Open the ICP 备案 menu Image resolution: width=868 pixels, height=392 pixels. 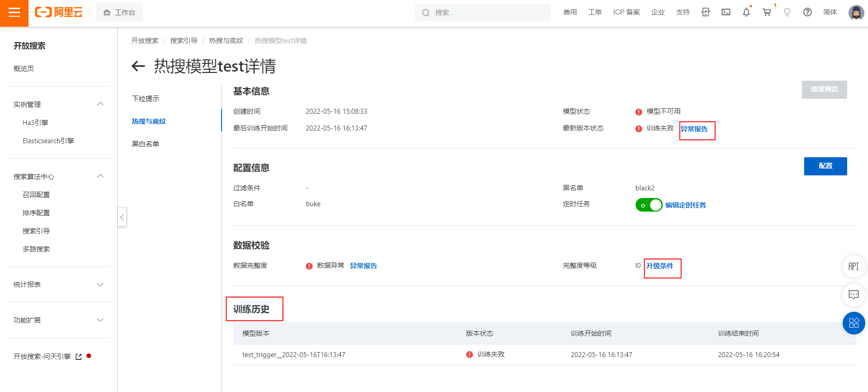626,12
